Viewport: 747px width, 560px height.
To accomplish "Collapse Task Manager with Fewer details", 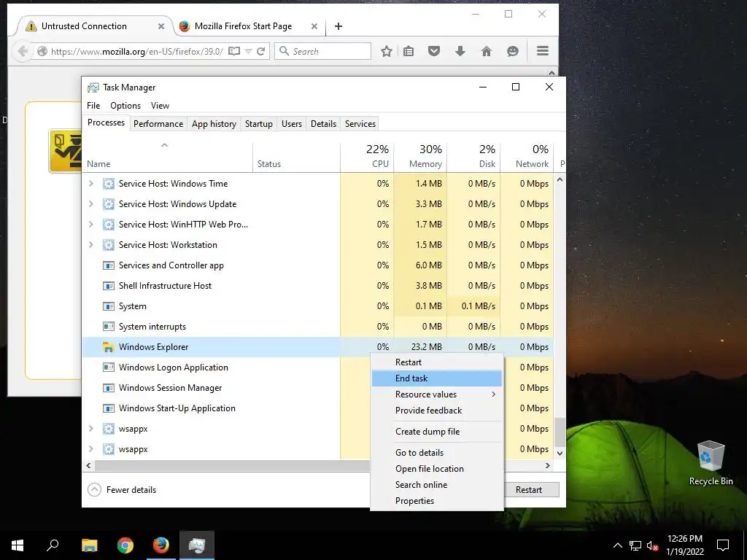I will [122, 489].
